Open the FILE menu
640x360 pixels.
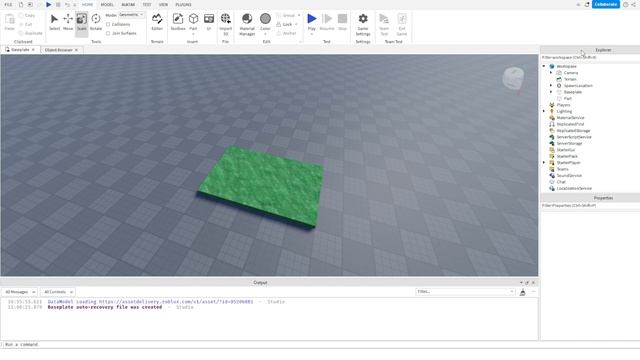tap(8, 4)
